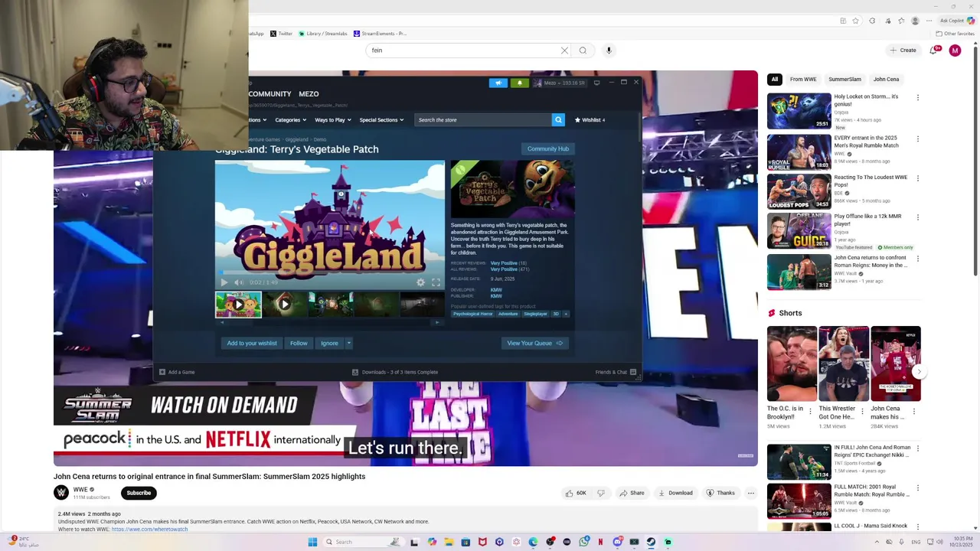Open Ignore button dropdown arrow
Viewport: 980px width, 551px height.
click(x=348, y=343)
